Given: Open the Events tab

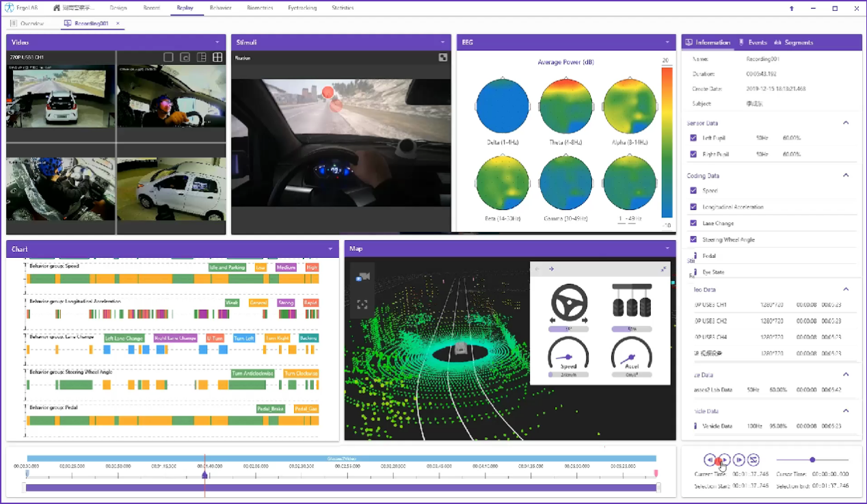Looking at the screenshot, I should click(x=753, y=42).
